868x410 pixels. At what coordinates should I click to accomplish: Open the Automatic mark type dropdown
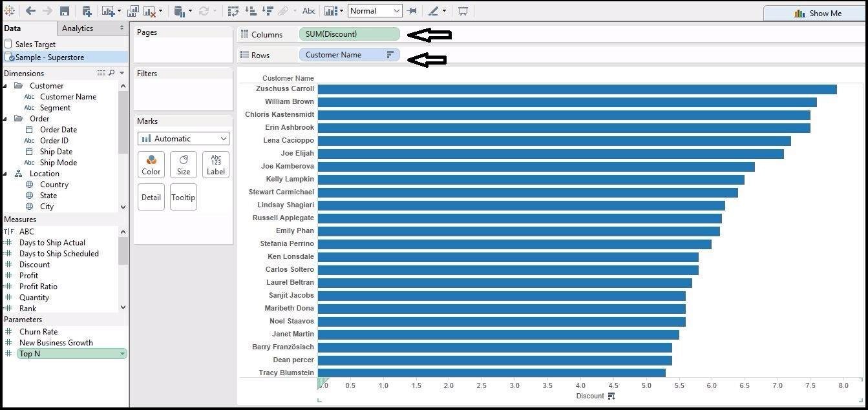(x=183, y=138)
